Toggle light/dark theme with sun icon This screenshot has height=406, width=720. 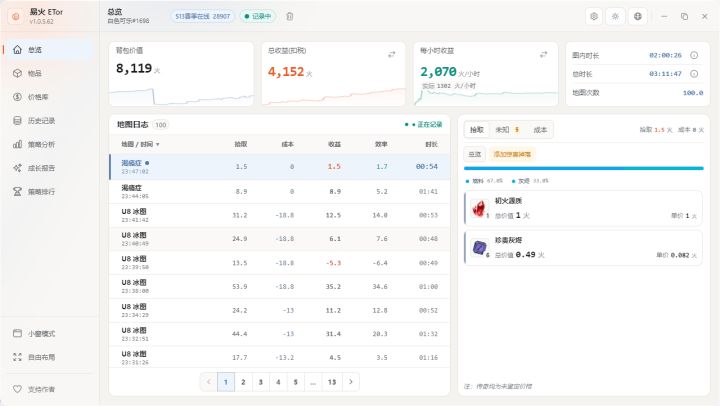(x=615, y=17)
